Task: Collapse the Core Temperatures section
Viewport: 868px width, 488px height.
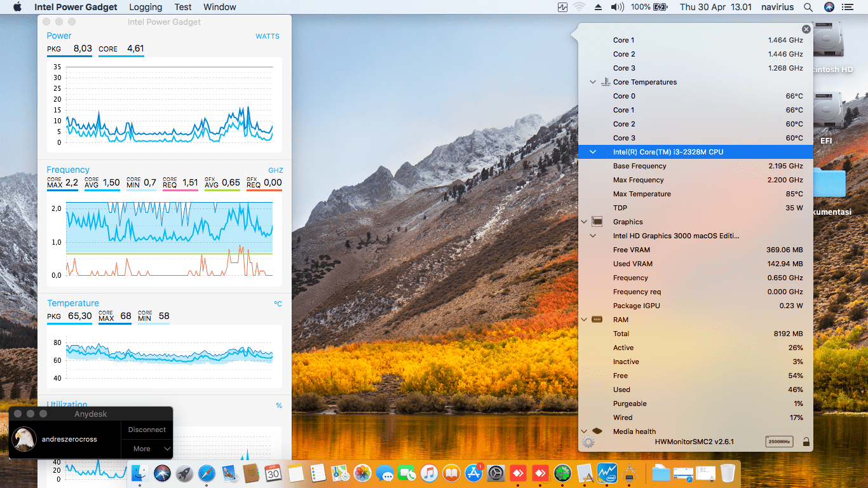Action: click(x=593, y=82)
